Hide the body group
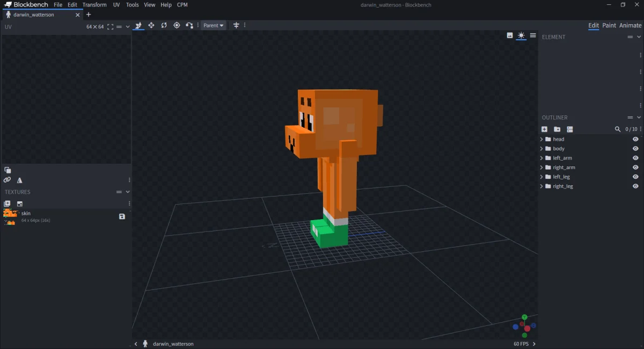The image size is (644, 349). 635,149
